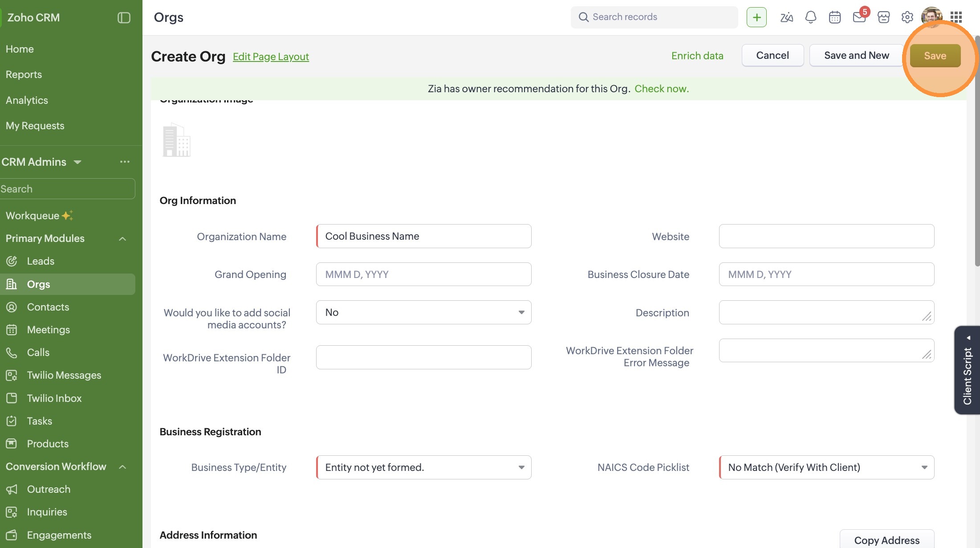Collapse the Primary Modules section
This screenshot has height=548, width=980.
[x=122, y=239]
